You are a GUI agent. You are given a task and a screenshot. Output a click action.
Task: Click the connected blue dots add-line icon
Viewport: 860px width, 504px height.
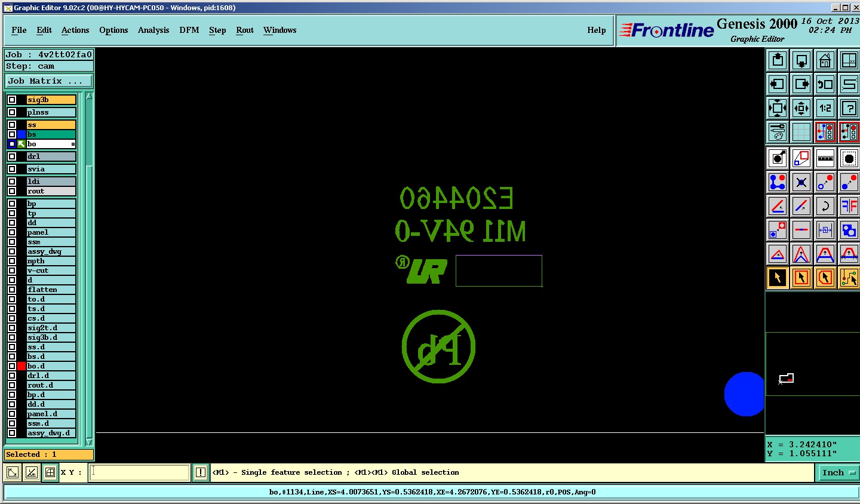pyautogui.click(x=778, y=182)
